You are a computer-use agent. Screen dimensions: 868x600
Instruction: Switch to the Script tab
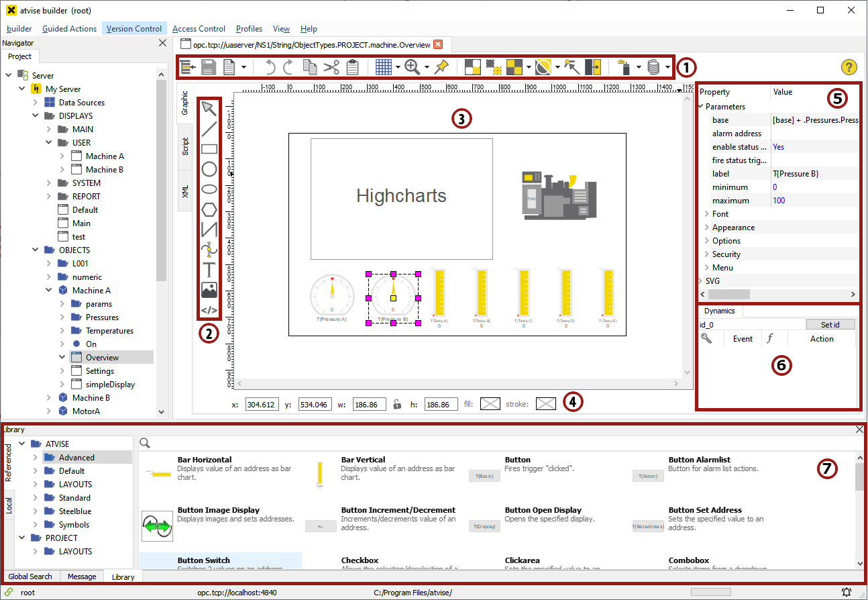pos(186,146)
